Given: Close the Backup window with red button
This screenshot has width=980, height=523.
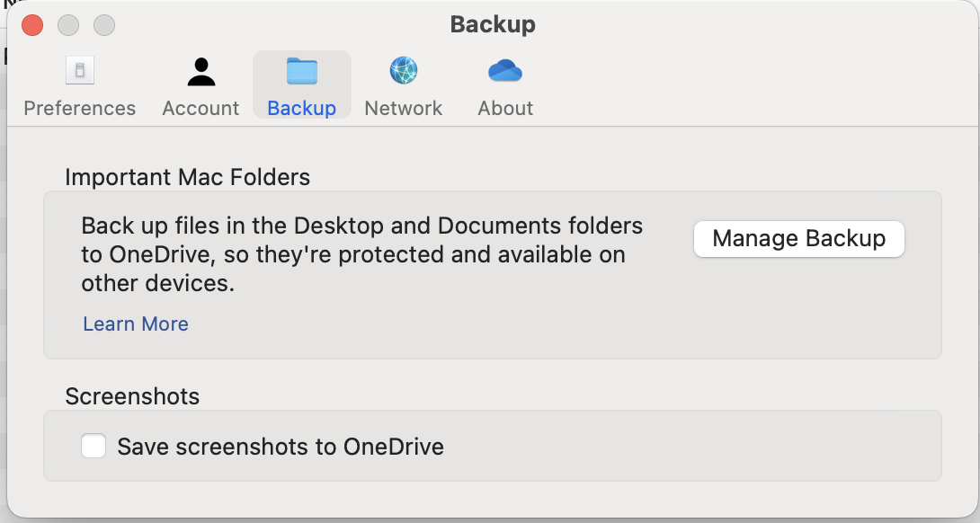Looking at the screenshot, I should (x=32, y=26).
